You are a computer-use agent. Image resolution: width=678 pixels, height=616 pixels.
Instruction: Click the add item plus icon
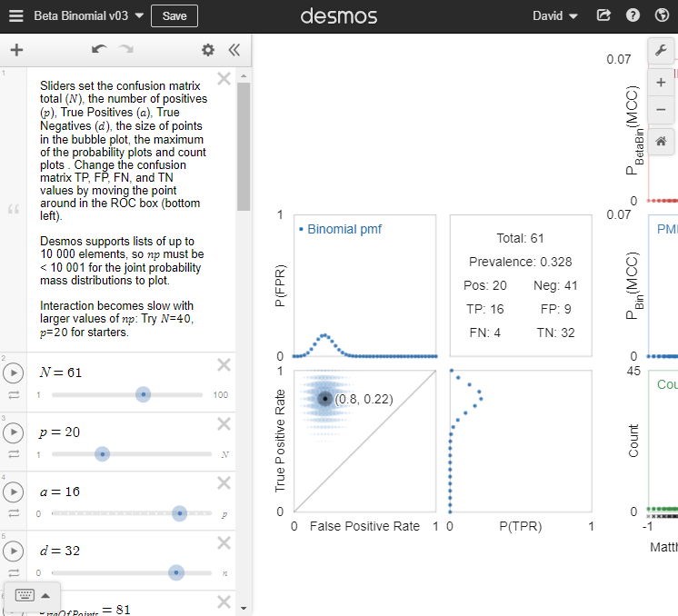click(x=16, y=50)
